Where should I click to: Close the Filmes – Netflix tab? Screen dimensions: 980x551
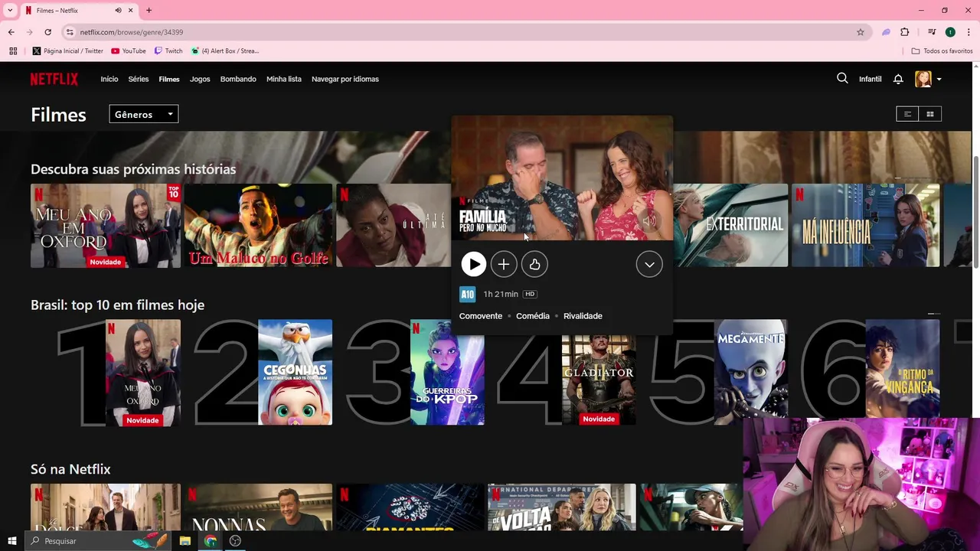click(131, 11)
